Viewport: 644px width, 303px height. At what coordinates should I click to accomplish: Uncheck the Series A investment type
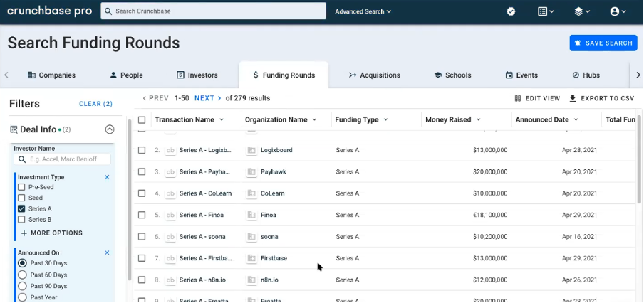[x=21, y=208]
